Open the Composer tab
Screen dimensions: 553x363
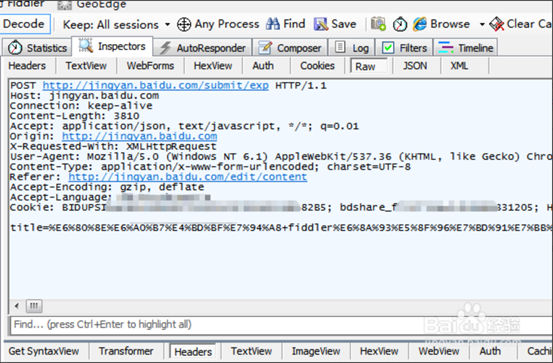click(x=290, y=48)
